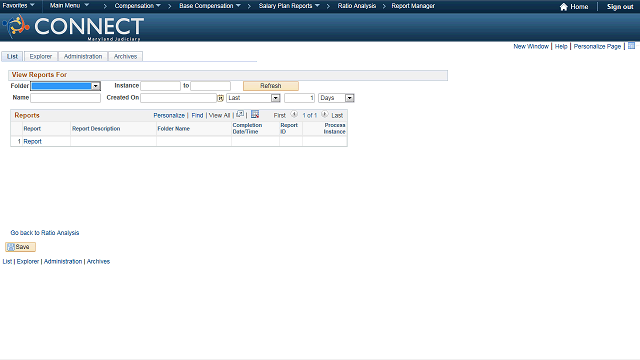640x360 pixels.
Task: Click Personalize in Reports grid header
Action: 169,116
